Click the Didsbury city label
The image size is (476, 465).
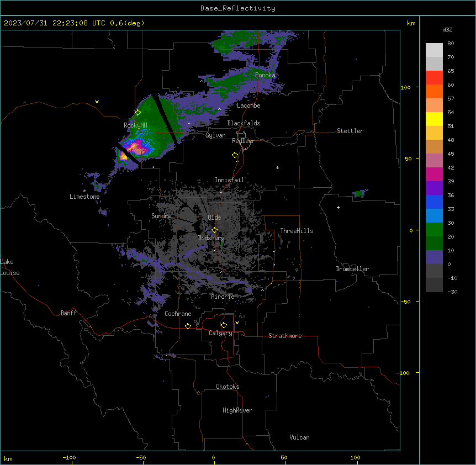211,238
